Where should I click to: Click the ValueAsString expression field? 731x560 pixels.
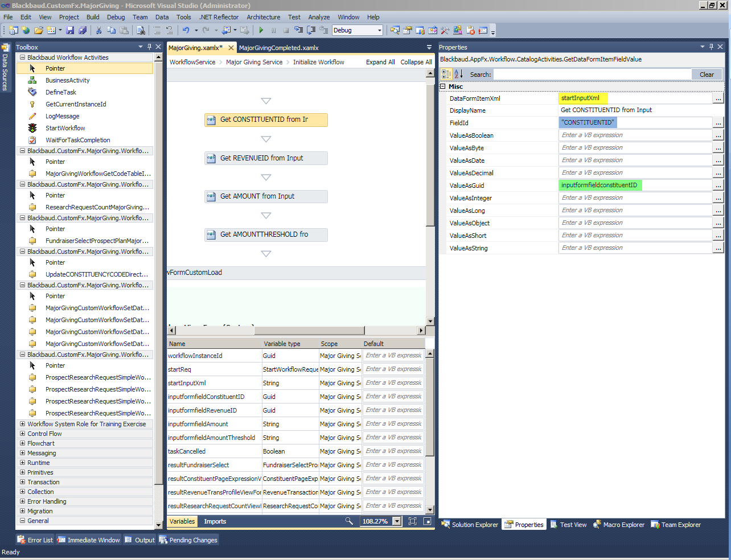pos(635,248)
